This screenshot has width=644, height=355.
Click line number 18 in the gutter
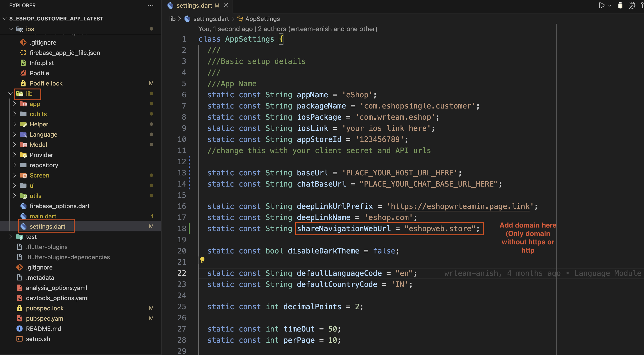182,229
